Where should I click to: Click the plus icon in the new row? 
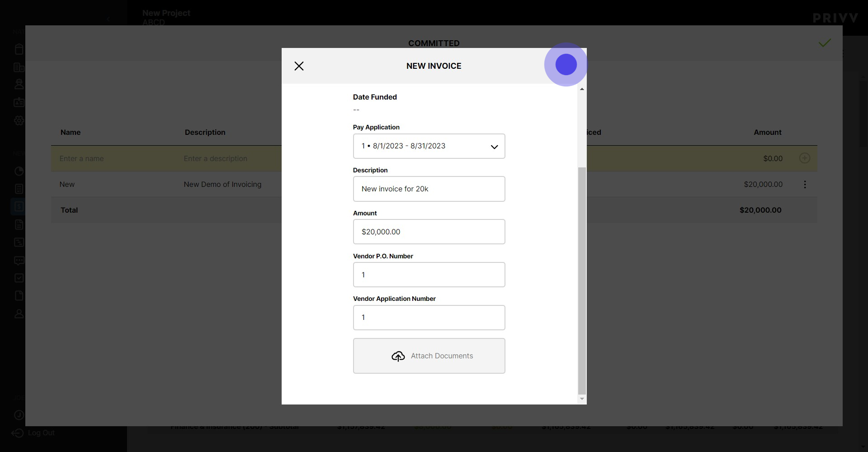coord(805,158)
